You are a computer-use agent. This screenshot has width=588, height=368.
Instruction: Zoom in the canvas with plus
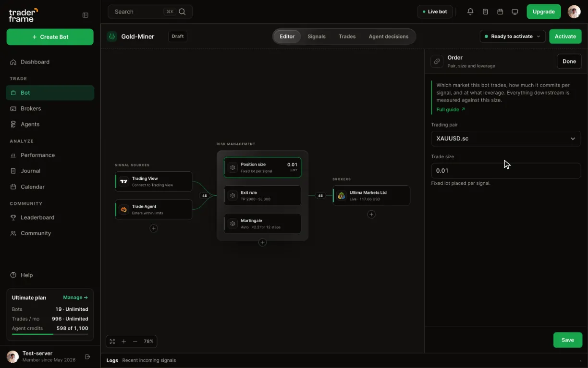(123, 342)
